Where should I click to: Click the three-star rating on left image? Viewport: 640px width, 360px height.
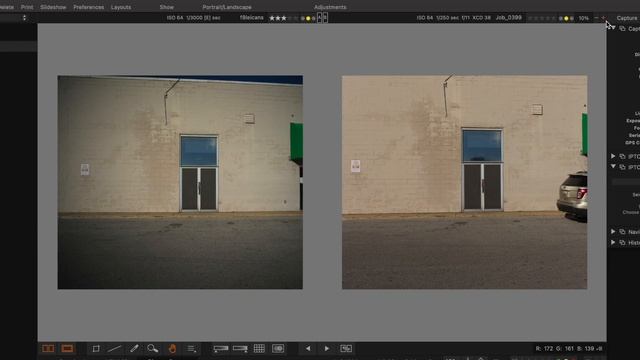pos(278,18)
